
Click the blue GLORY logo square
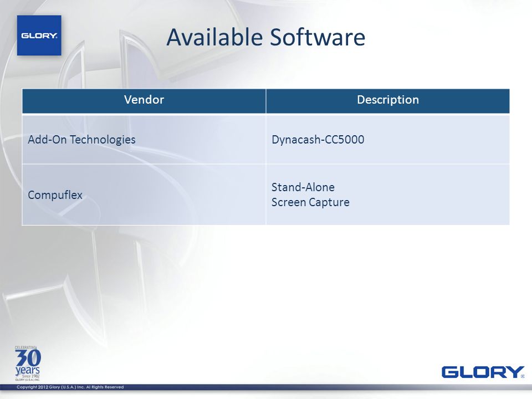[x=39, y=35]
